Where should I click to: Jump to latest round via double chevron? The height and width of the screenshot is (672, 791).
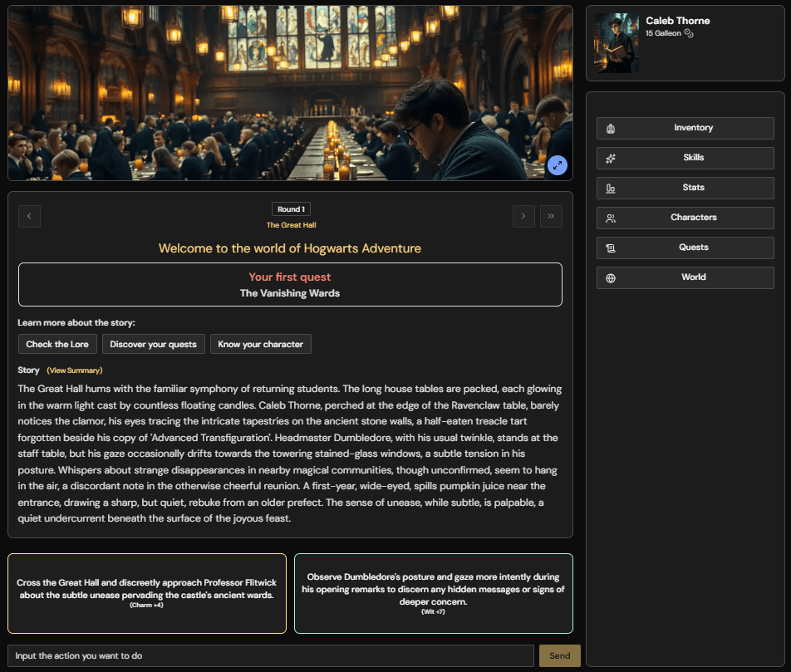551,216
